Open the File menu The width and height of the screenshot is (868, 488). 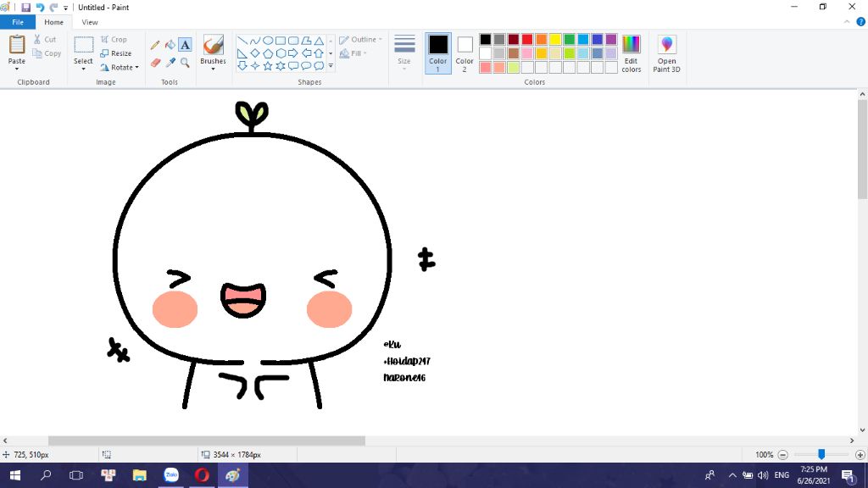tap(18, 22)
